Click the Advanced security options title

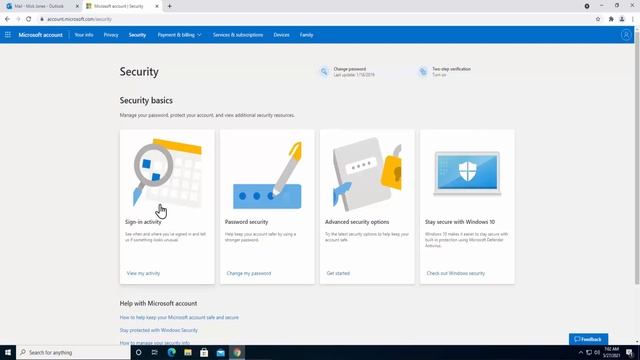coord(357,222)
